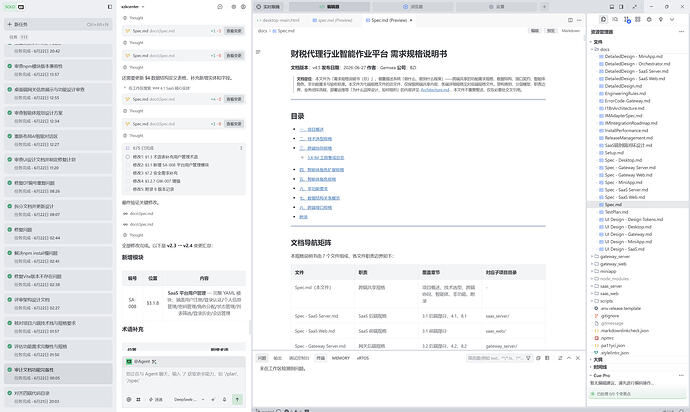This screenshot has height=412, width=690.
Task: Click the filter funnel icon in Problems panel
Action: (x=528, y=358)
